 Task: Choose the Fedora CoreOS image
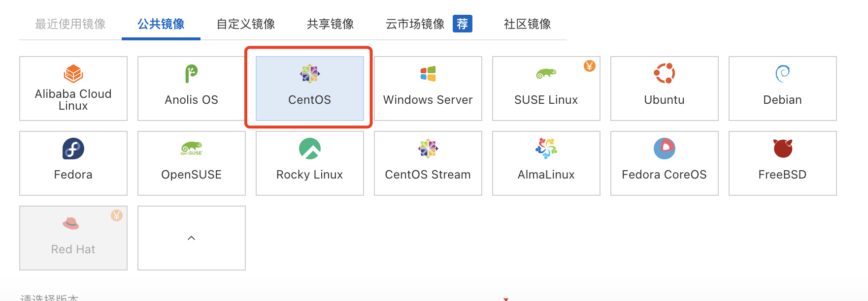(x=664, y=163)
